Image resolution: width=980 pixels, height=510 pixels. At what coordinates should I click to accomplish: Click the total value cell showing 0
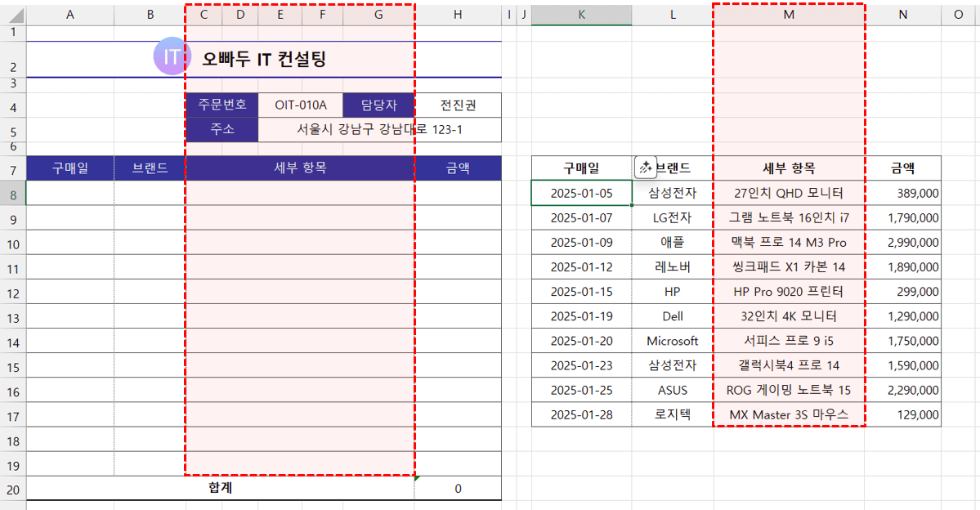(458, 489)
